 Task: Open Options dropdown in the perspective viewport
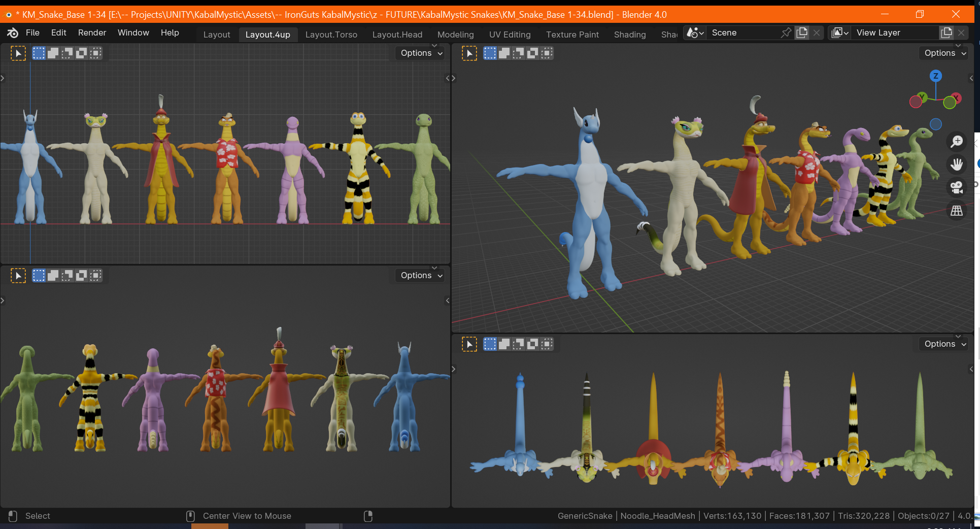coord(945,53)
